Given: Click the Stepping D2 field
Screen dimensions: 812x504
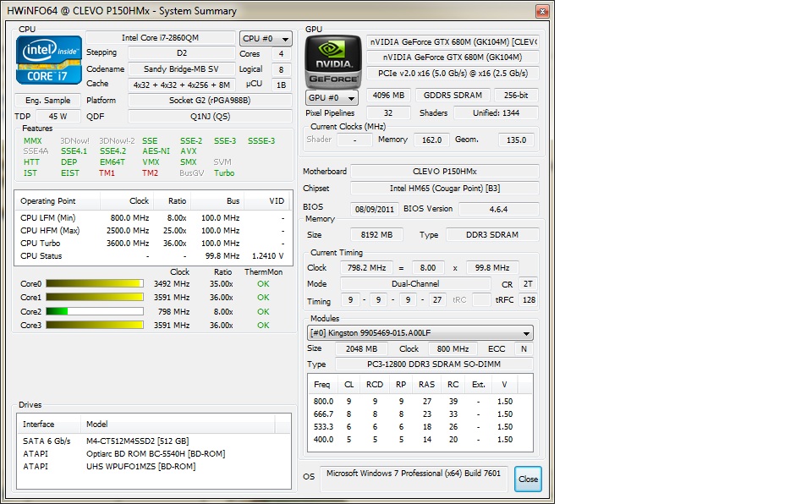Looking at the screenshot, I should click(182, 52).
